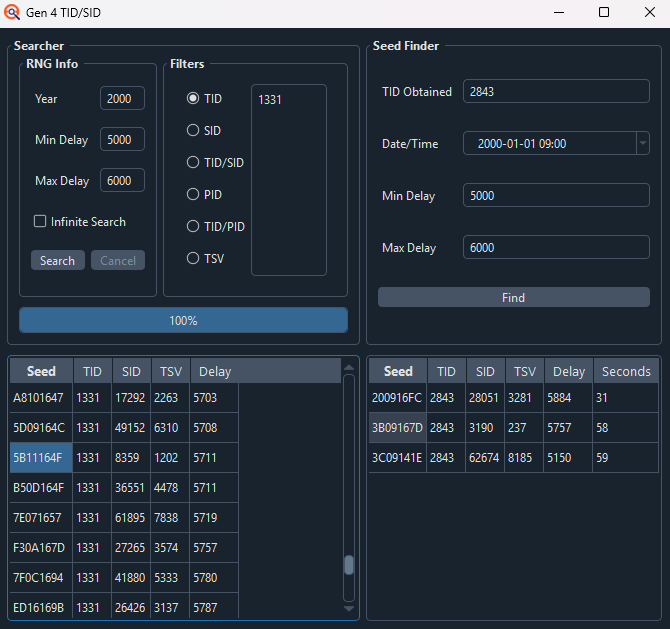Viewport: 670px width, 629px height.
Task: Sort Seed Finder table by Delay header
Action: coord(569,371)
